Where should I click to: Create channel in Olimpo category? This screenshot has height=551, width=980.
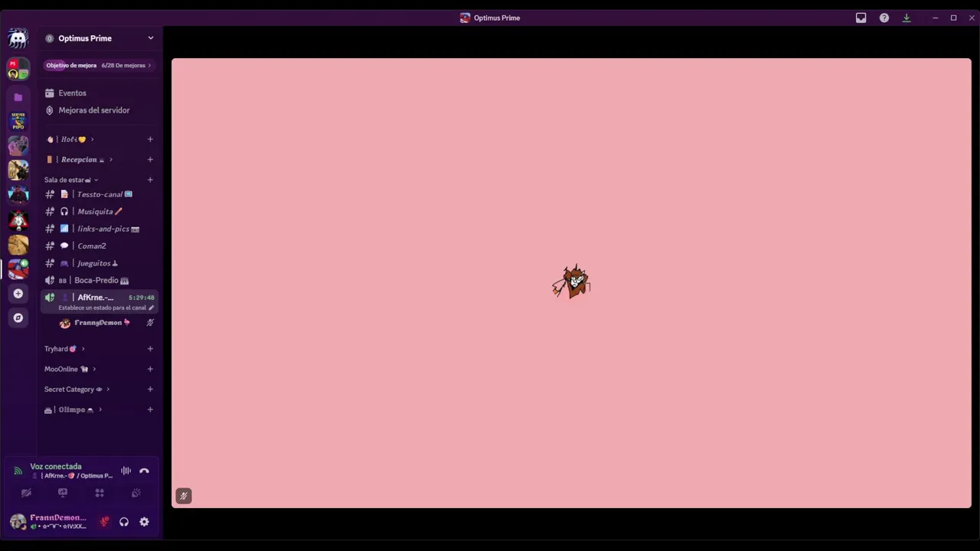(150, 409)
